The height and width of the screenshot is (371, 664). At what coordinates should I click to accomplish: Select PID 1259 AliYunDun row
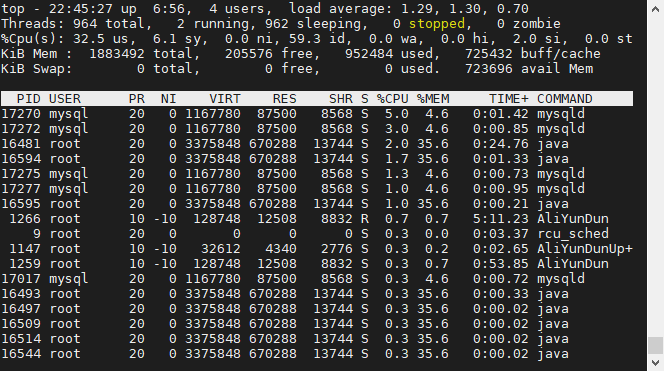317,264
